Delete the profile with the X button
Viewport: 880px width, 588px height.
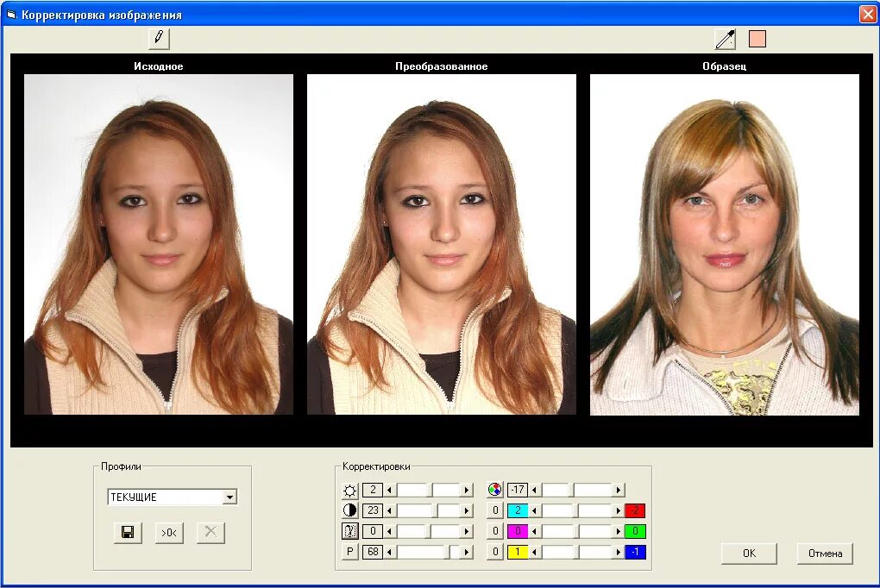pyautogui.click(x=211, y=532)
